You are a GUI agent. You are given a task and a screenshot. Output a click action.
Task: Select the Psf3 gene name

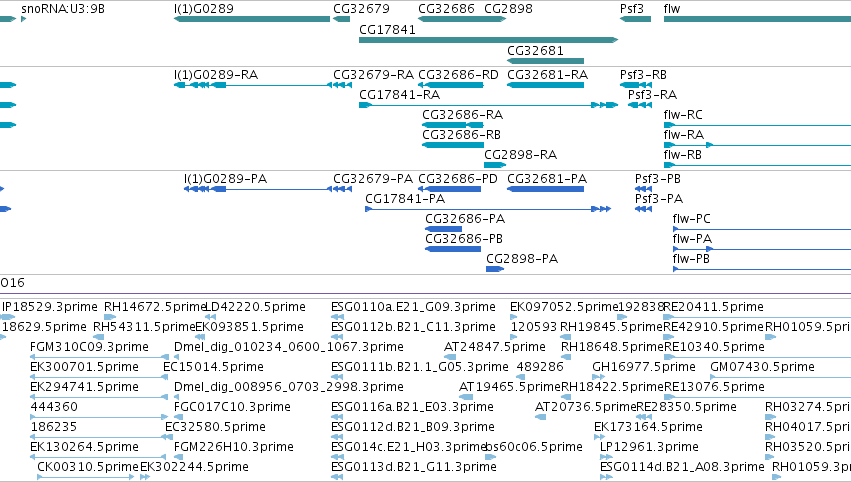click(632, 9)
